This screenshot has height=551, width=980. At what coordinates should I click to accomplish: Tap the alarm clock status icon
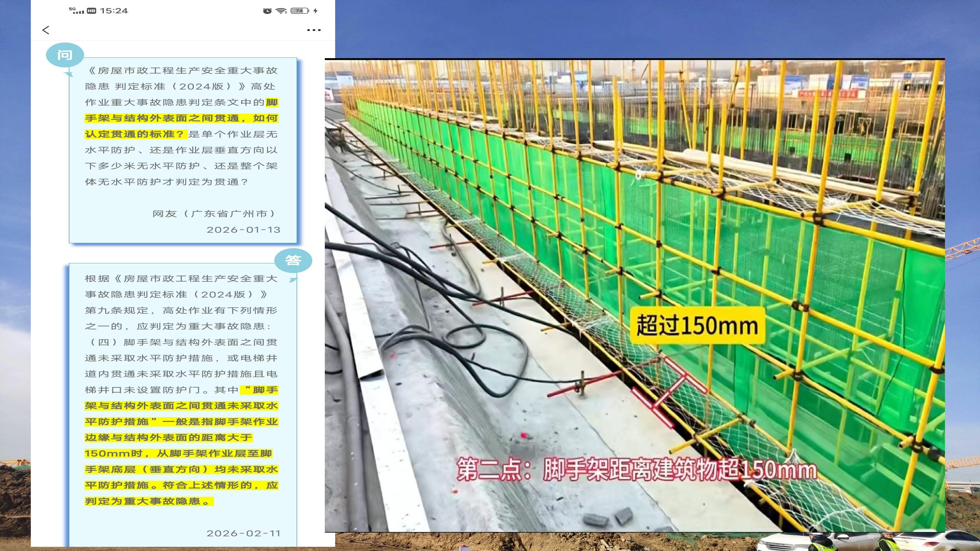click(267, 11)
